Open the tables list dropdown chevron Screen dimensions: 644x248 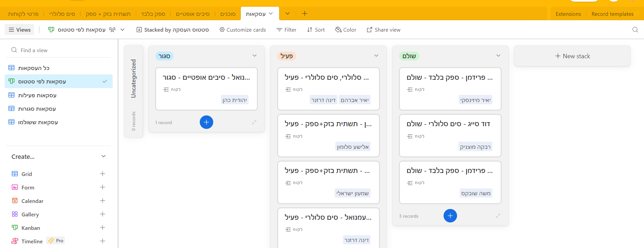click(x=288, y=13)
